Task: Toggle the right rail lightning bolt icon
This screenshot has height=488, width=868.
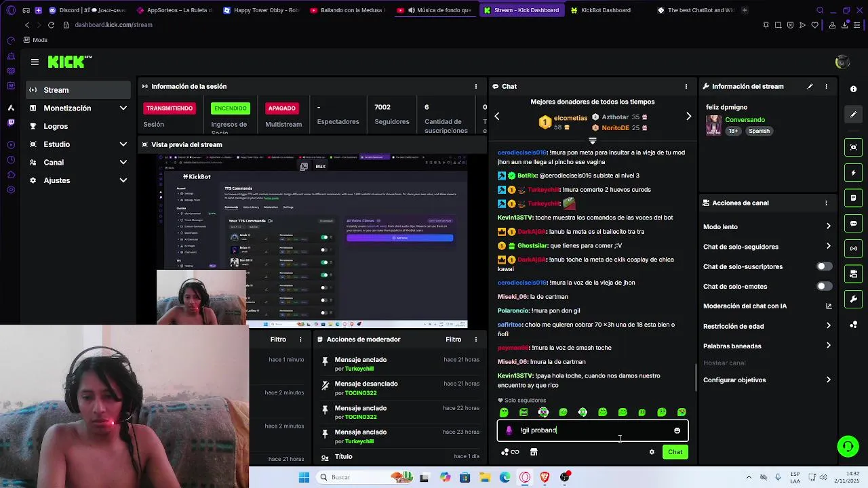Action: tap(853, 173)
